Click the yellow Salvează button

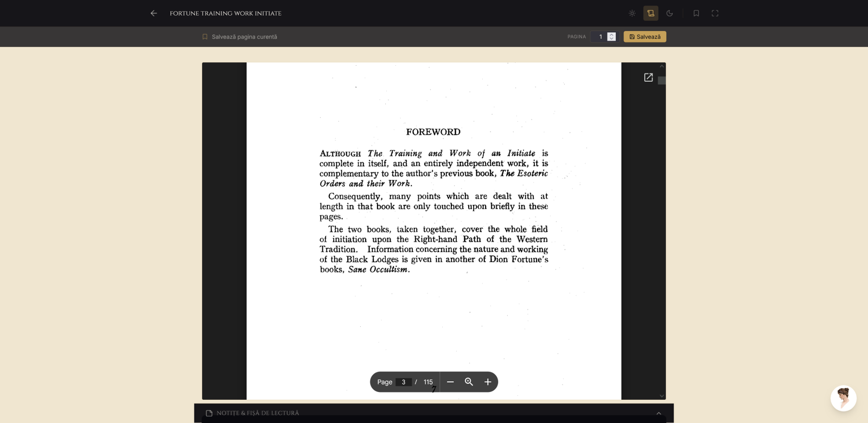645,37
